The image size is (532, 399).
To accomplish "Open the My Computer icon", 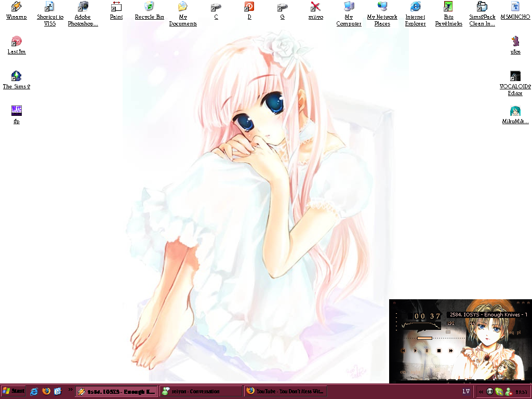I will [349, 14].
